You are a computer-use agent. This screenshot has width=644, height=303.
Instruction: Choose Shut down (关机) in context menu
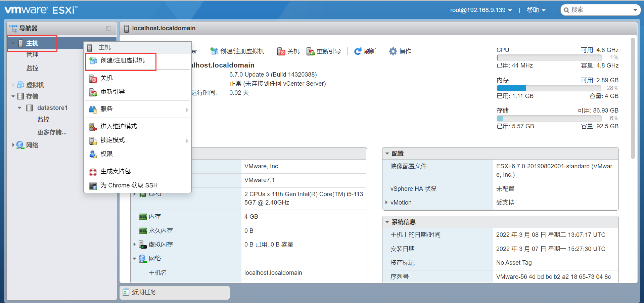(138, 78)
